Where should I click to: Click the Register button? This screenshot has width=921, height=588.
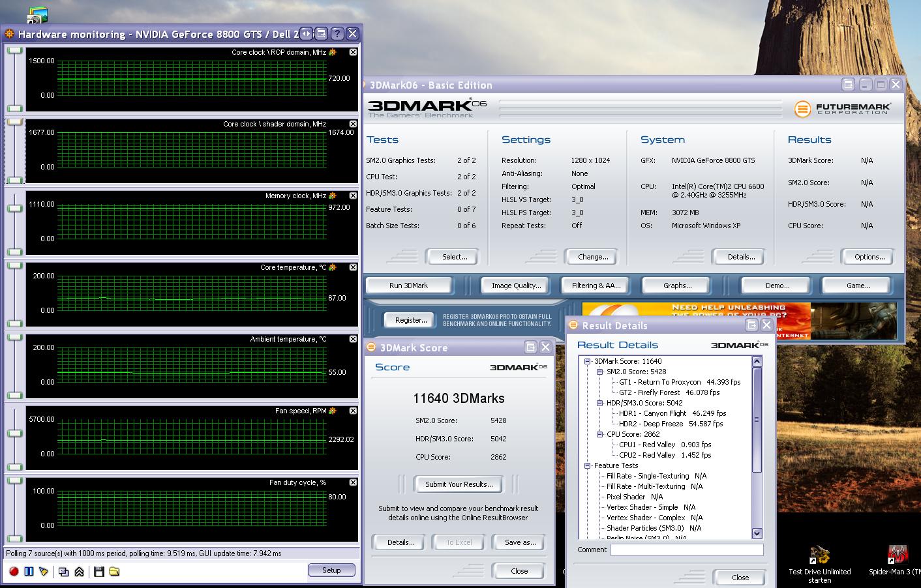pos(411,320)
